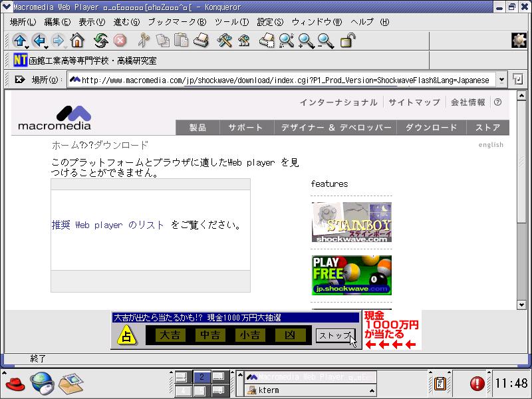Click the 会社情報 link
532x399 pixels.
click(468, 102)
